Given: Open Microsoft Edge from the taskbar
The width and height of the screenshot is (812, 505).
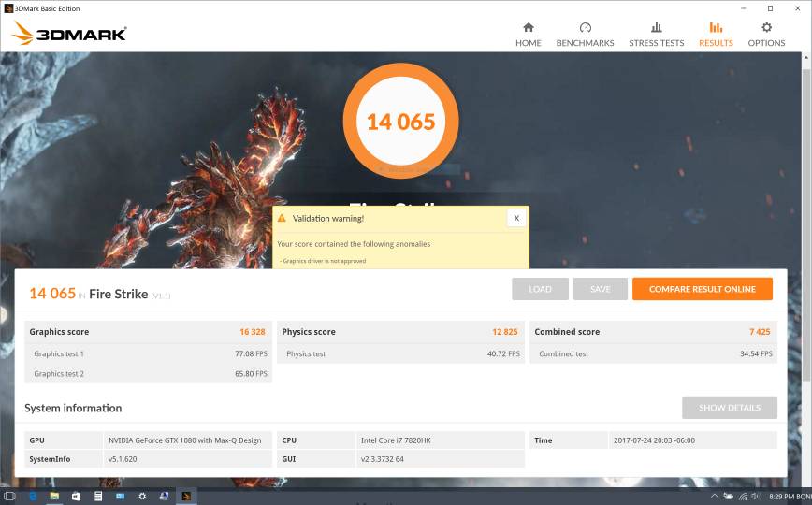Looking at the screenshot, I should click(33, 497).
